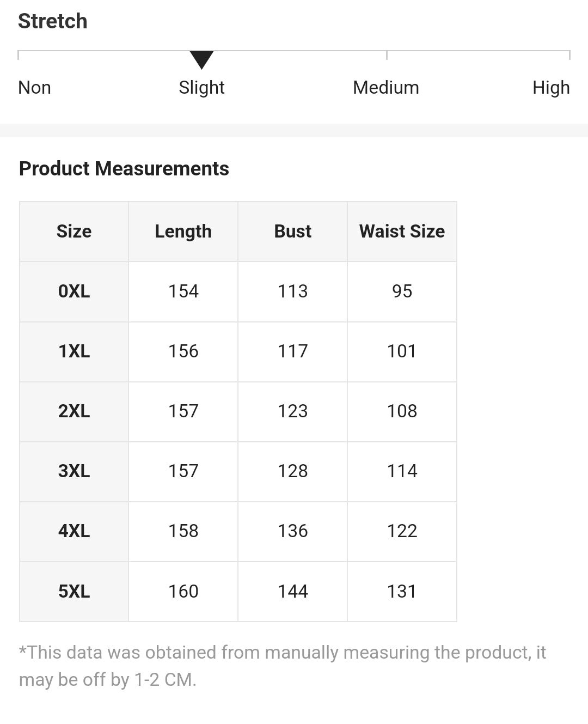Click the Length column header
The height and width of the screenshot is (724, 588).
click(183, 232)
